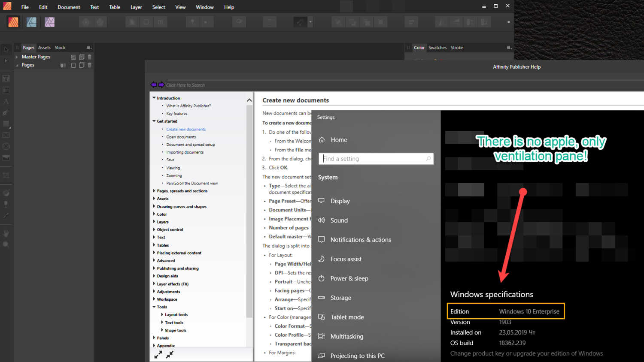The height and width of the screenshot is (362, 644).
Task: Open the Color panel options menu
Action: (x=509, y=48)
